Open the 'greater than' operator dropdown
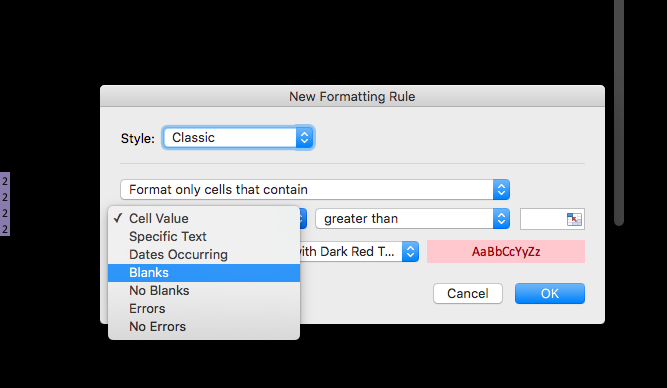Viewport: 667px width, 388px height. (x=501, y=219)
